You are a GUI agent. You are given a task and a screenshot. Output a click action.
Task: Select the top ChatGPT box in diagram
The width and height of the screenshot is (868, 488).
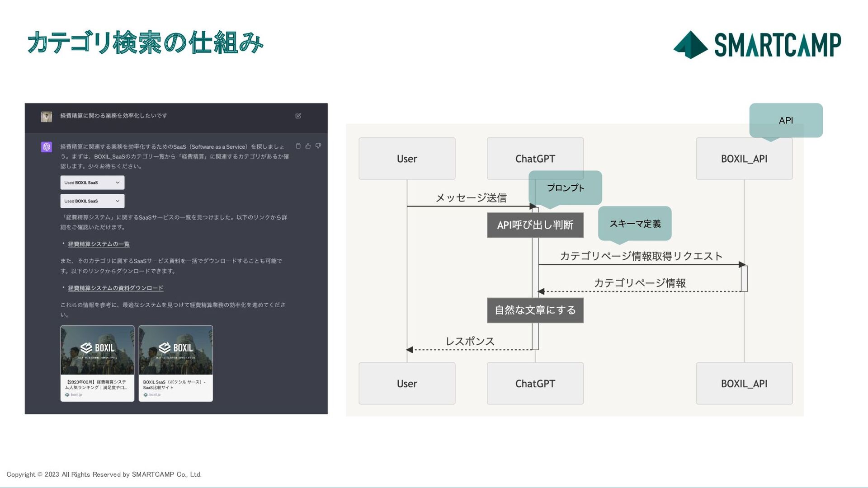click(535, 159)
